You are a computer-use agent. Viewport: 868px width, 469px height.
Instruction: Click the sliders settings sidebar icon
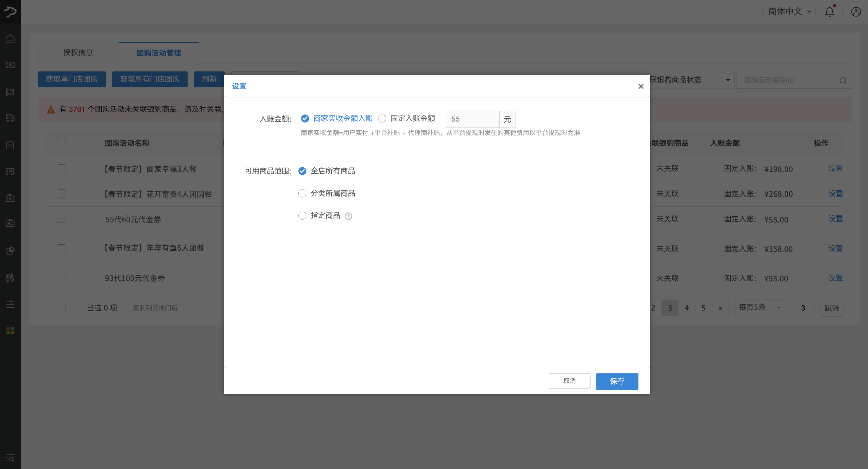10,304
